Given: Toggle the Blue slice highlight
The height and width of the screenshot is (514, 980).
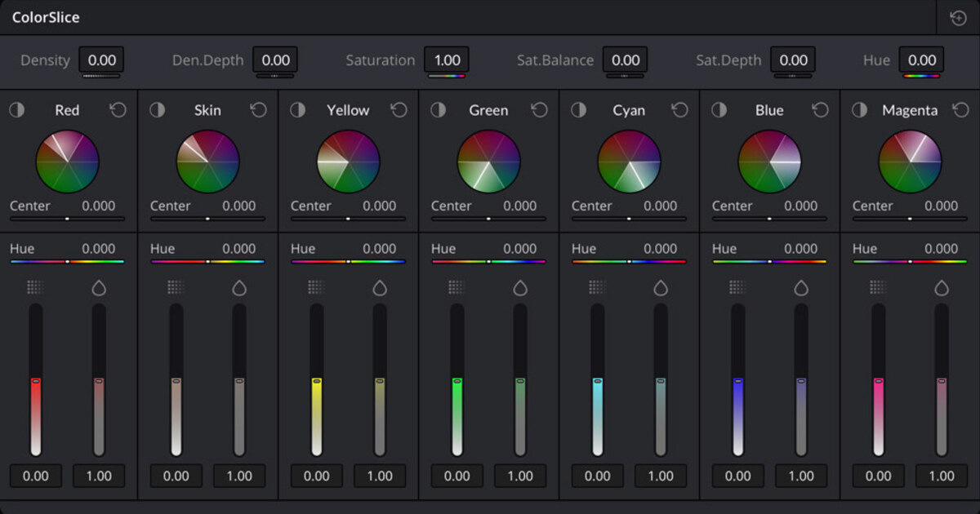Looking at the screenshot, I should tap(719, 110).
